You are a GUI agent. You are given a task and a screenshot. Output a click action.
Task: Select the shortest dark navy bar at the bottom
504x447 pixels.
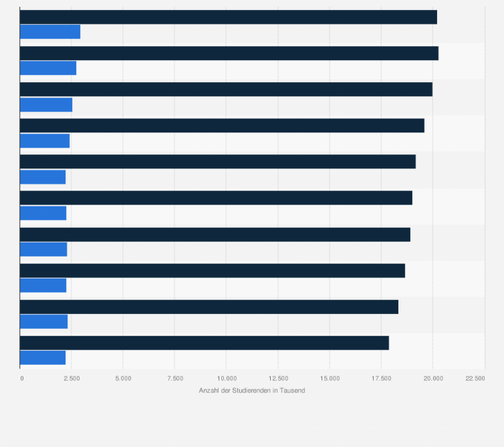[204, 343]
